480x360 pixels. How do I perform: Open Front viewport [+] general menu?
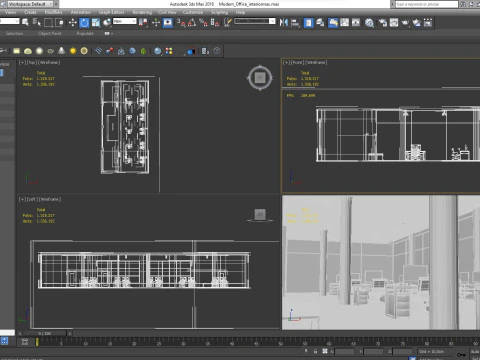click(x=286, y=62)
